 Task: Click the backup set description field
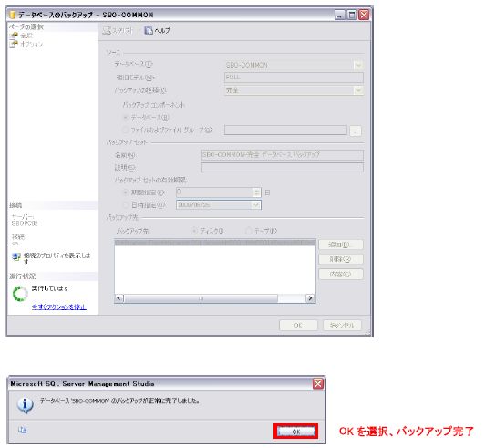283,168
